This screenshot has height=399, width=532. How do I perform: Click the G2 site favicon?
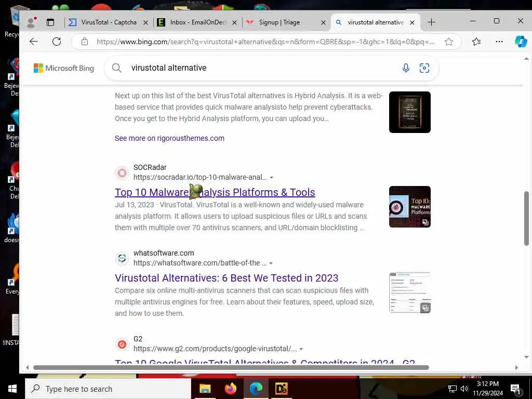click(x=122, y=344)
